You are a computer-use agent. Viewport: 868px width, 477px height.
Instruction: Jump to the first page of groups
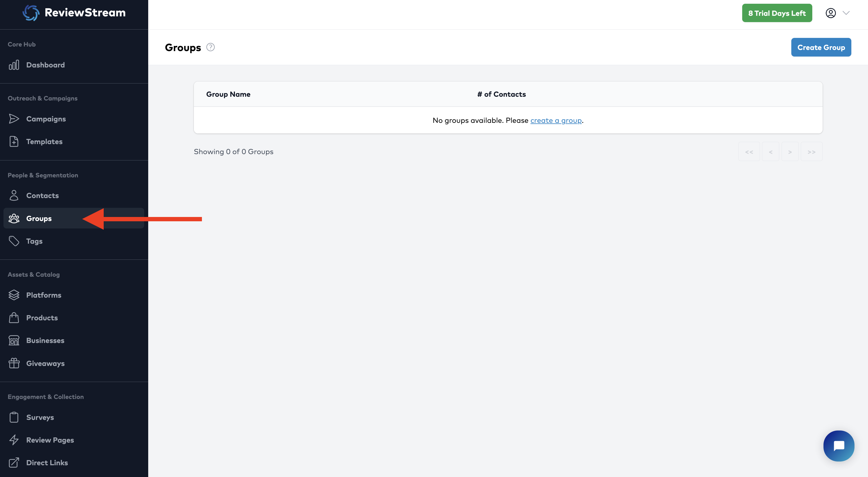pos(749,152)
